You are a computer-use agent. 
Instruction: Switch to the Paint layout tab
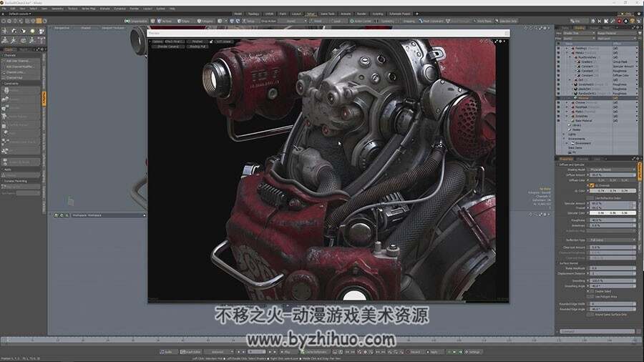(283, 14)
